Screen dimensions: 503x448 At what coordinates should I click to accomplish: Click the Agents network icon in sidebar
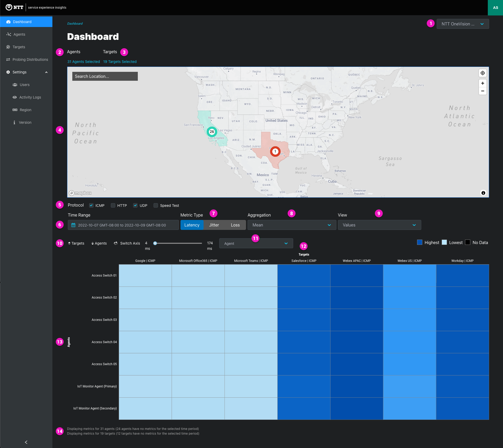click(9, 34)
